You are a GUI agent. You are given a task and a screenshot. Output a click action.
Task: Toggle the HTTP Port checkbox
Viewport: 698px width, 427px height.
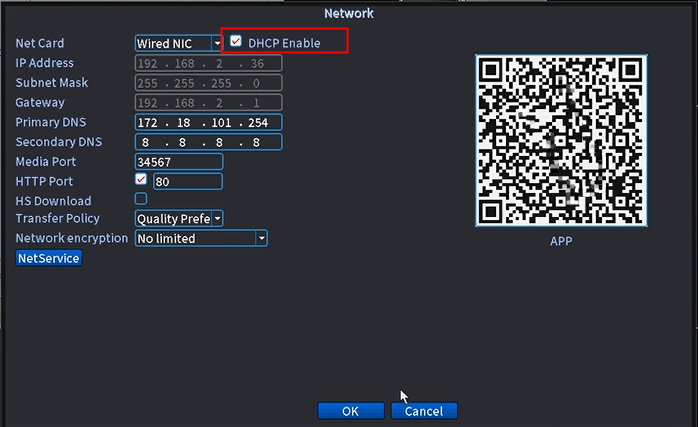coord(141,179)
